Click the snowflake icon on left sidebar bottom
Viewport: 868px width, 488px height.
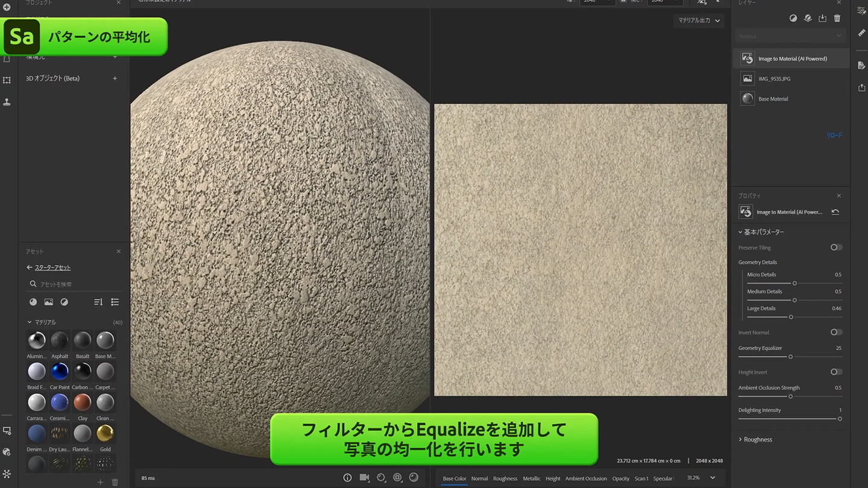(7, 474)
